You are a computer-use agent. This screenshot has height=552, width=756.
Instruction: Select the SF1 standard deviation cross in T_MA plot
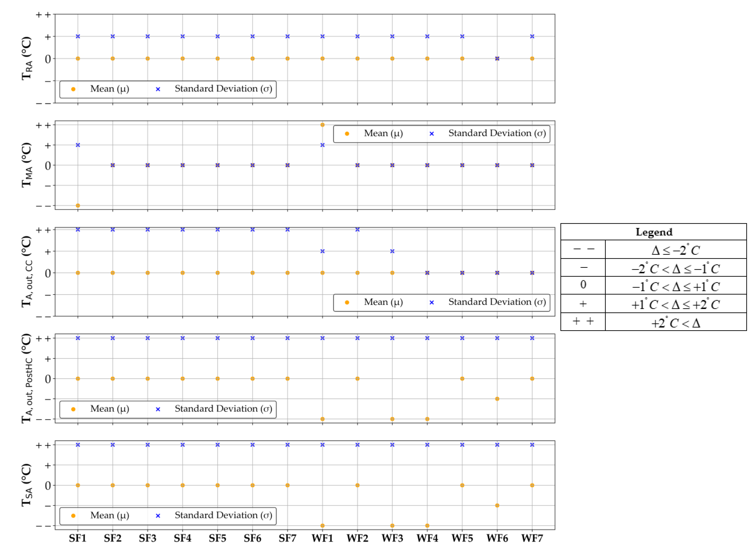78,145
